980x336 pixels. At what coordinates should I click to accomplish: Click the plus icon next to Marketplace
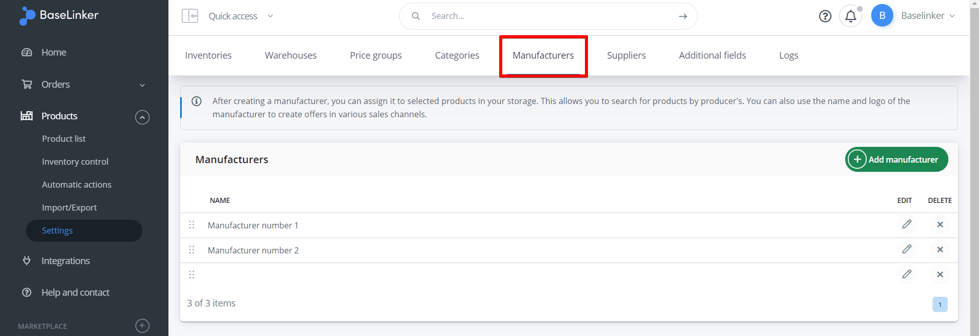[x=142, y=326]
